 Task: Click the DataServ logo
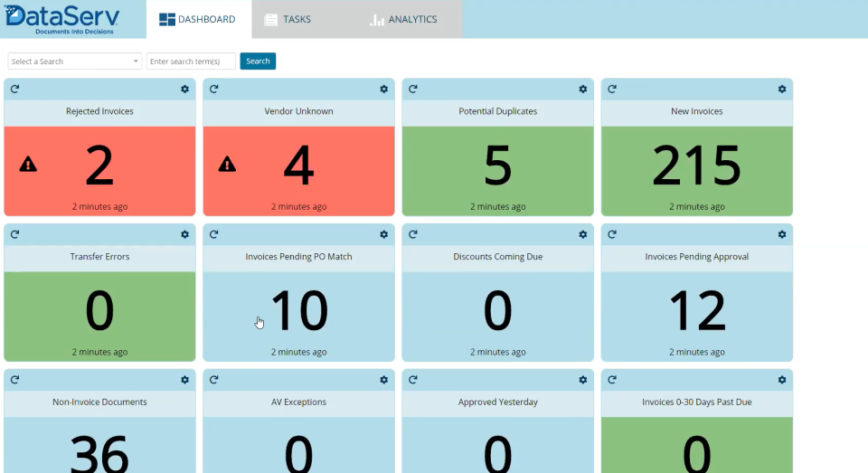click(x=61, y=19)
